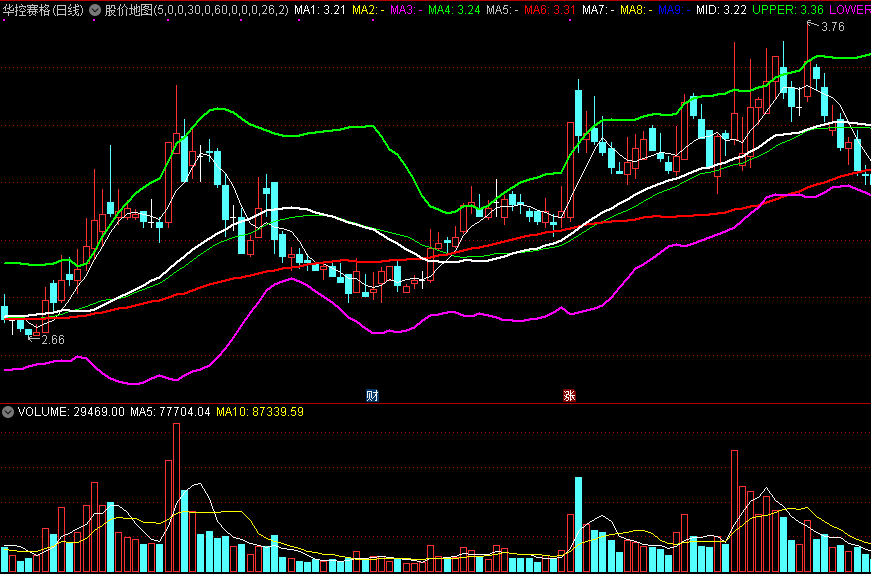Select the magenta LOWER label

coord(850,10)
